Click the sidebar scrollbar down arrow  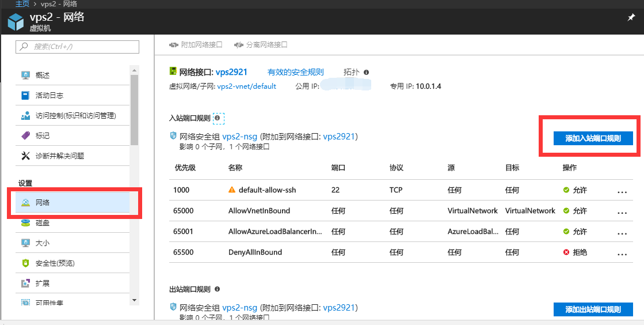tap(134, 300)
